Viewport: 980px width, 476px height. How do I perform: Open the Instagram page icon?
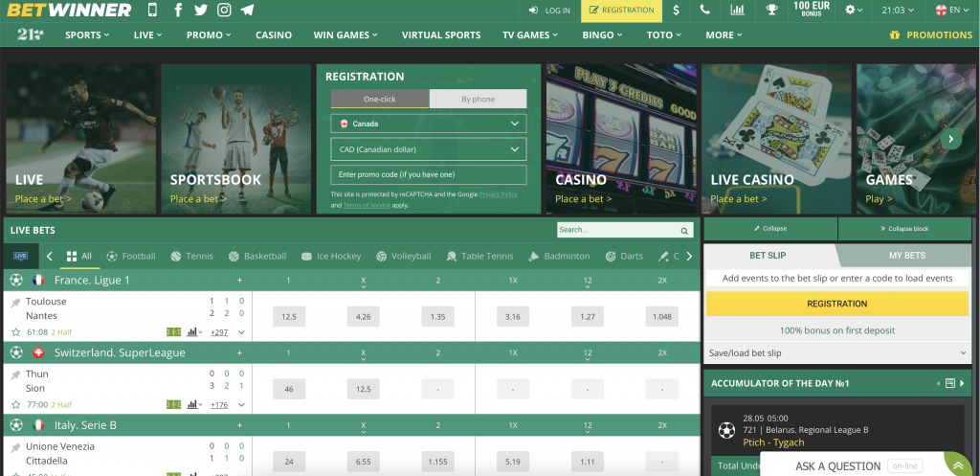(224, 10)
